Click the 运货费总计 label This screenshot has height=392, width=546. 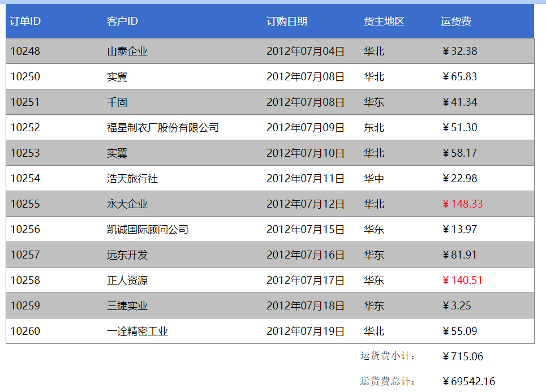tap(387, 381)
